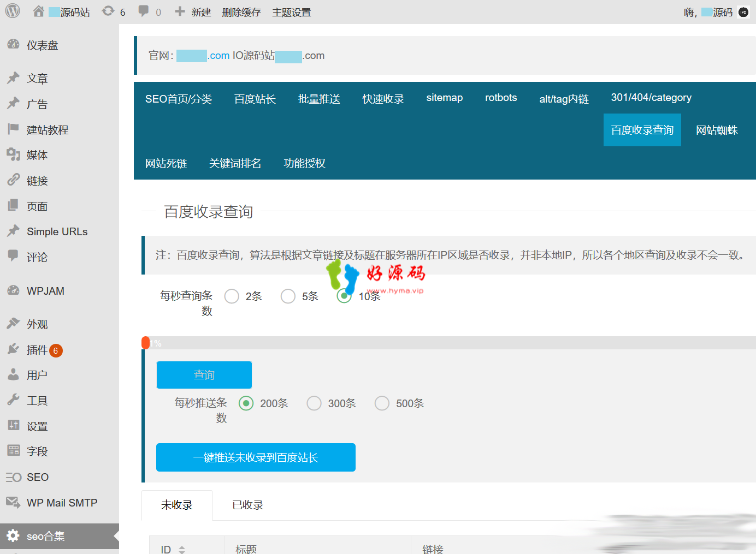
Task: Open the 批量推送 tab
Action: coord(319,99)
